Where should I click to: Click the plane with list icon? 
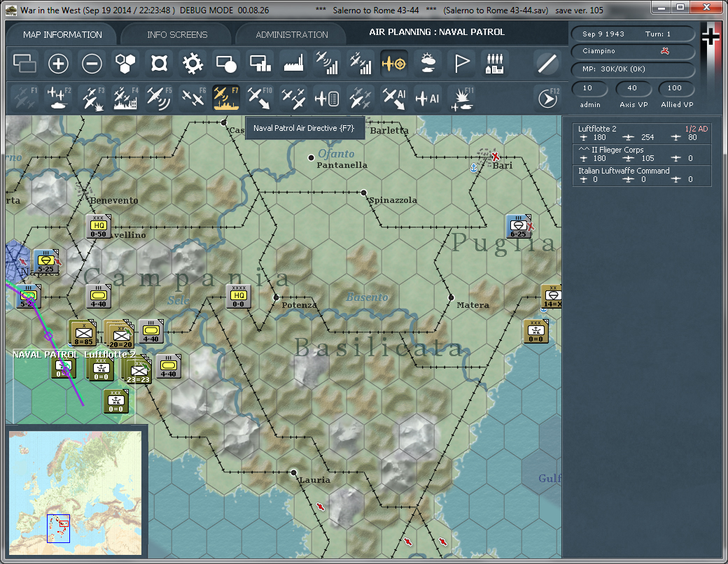coord(327,98)
